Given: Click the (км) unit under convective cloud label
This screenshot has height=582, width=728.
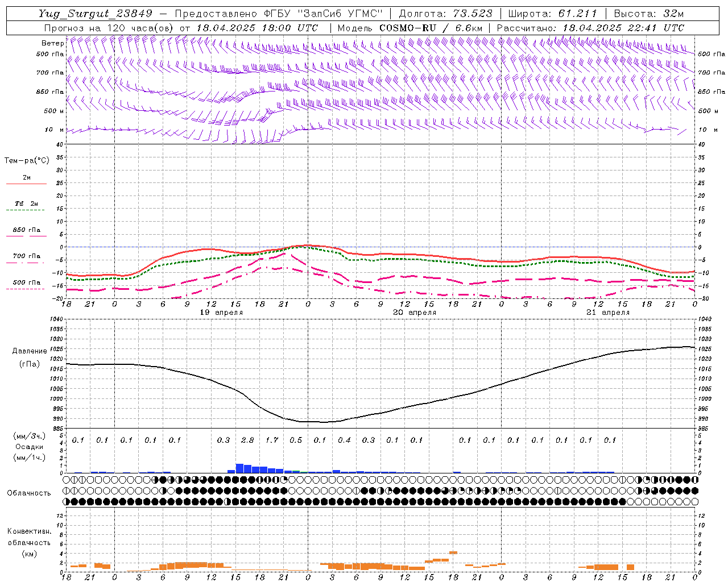Looking at the screenshot, I should click(x=29, y=554).
